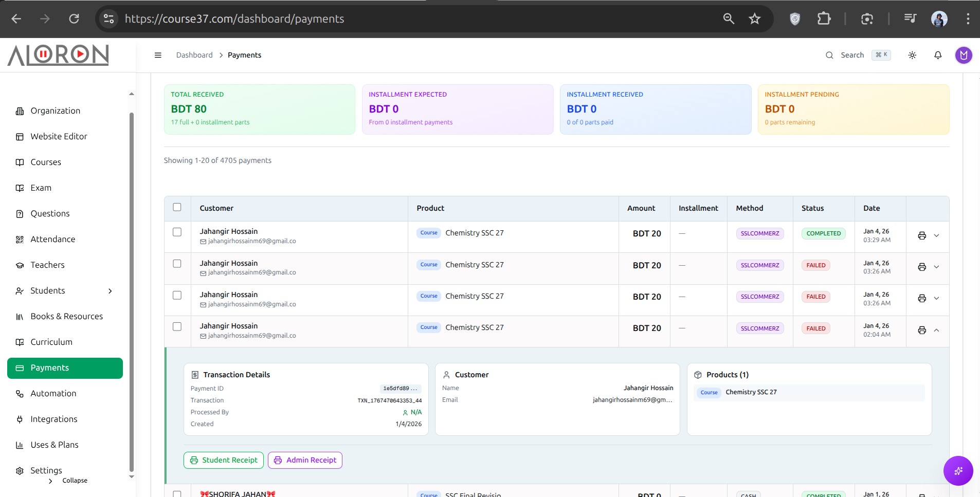
Task: Click the Admin Receipt button
Action: (x=305, y=460)
